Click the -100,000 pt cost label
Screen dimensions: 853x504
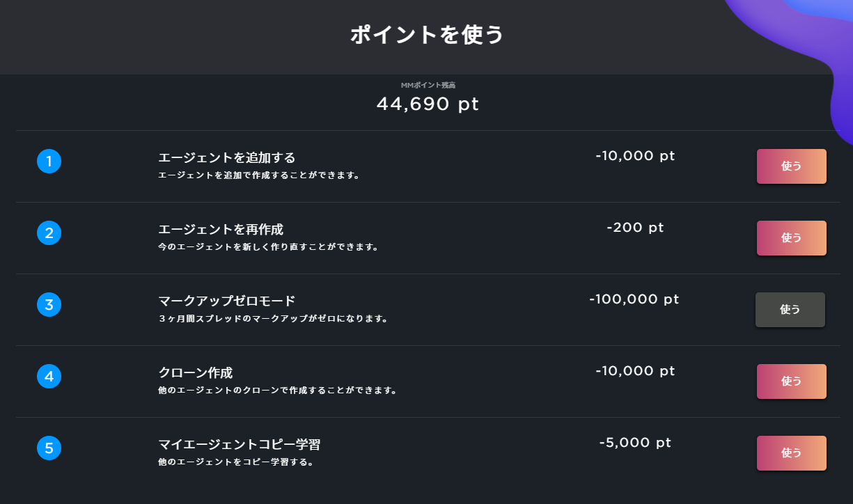click(x=634, y=299)
